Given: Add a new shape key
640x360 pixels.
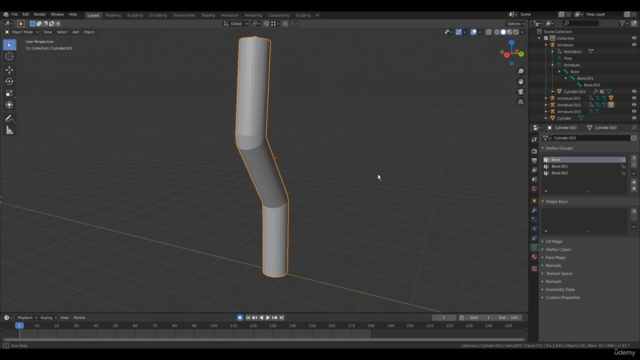Looking at the screenshot, I should coord(634,211).
